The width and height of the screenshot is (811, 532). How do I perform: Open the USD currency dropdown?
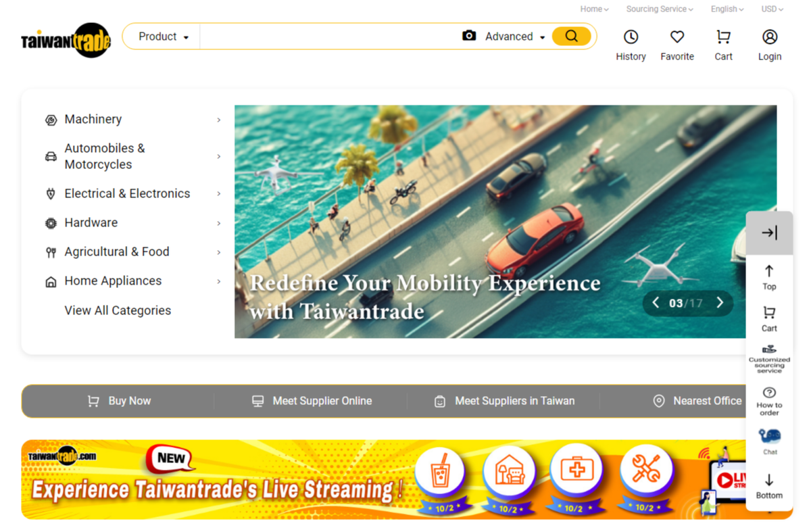[772, 9]
